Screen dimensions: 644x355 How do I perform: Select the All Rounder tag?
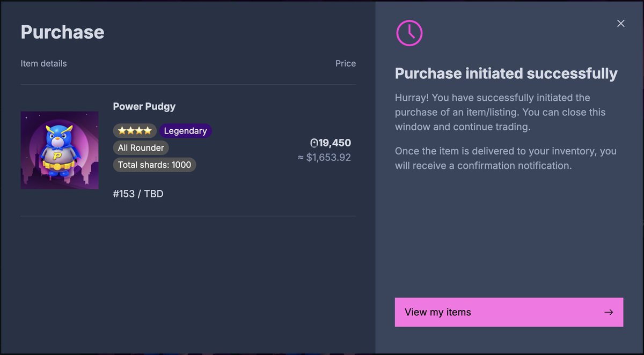tap(141, 147)
